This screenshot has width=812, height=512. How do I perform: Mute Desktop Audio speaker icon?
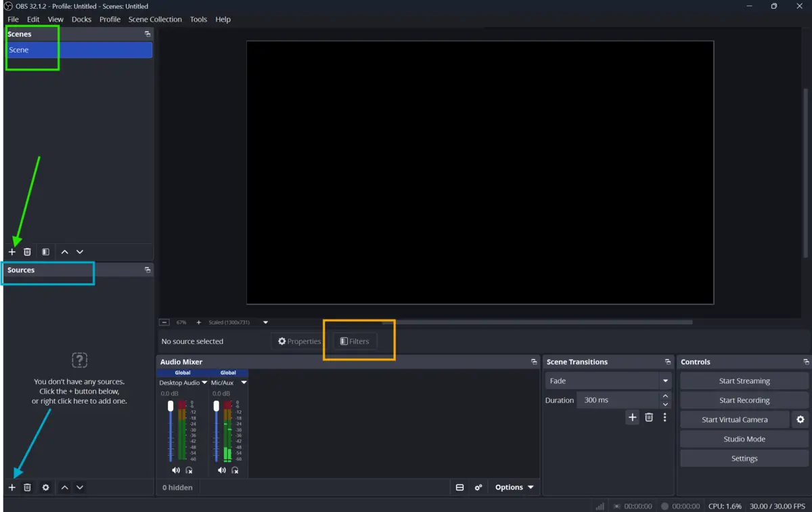click(175, 470)
